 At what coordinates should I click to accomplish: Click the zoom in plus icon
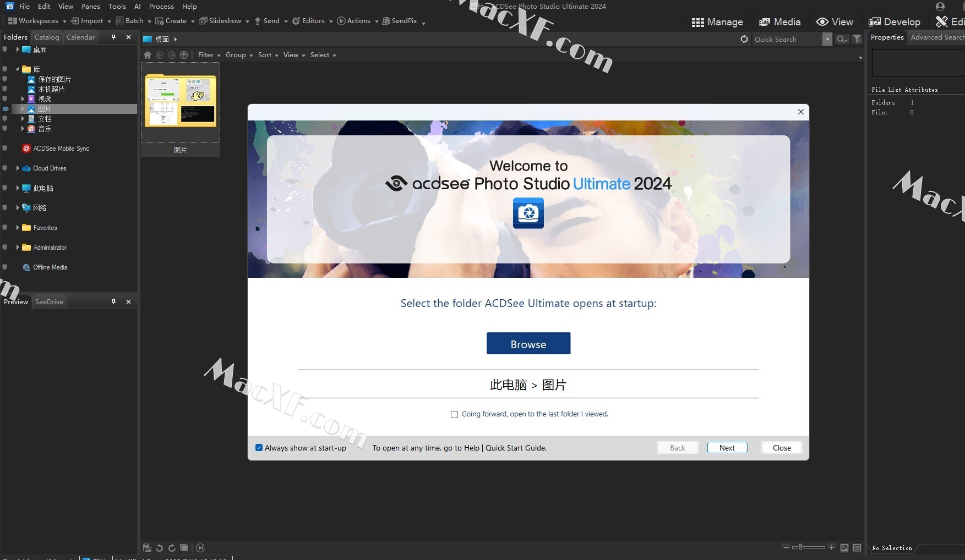click(831, 547)
